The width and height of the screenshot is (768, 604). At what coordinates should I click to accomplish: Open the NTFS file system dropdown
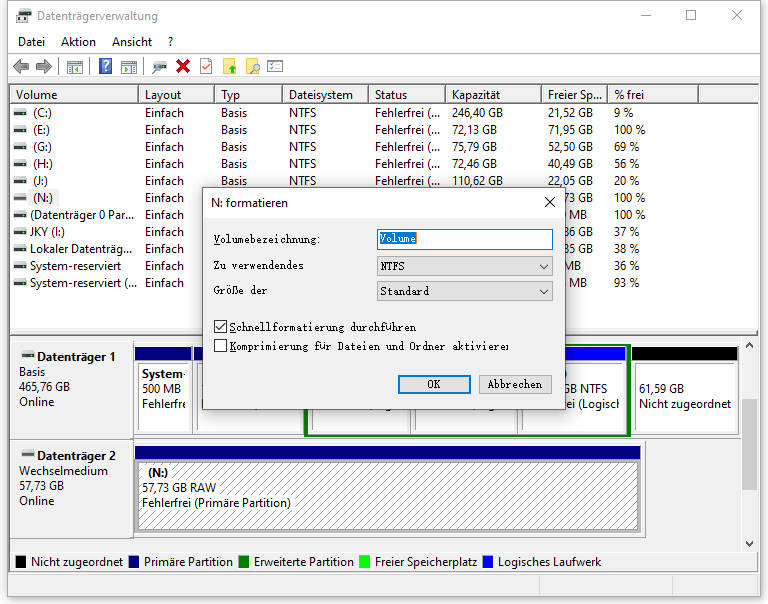coord(465,266)
